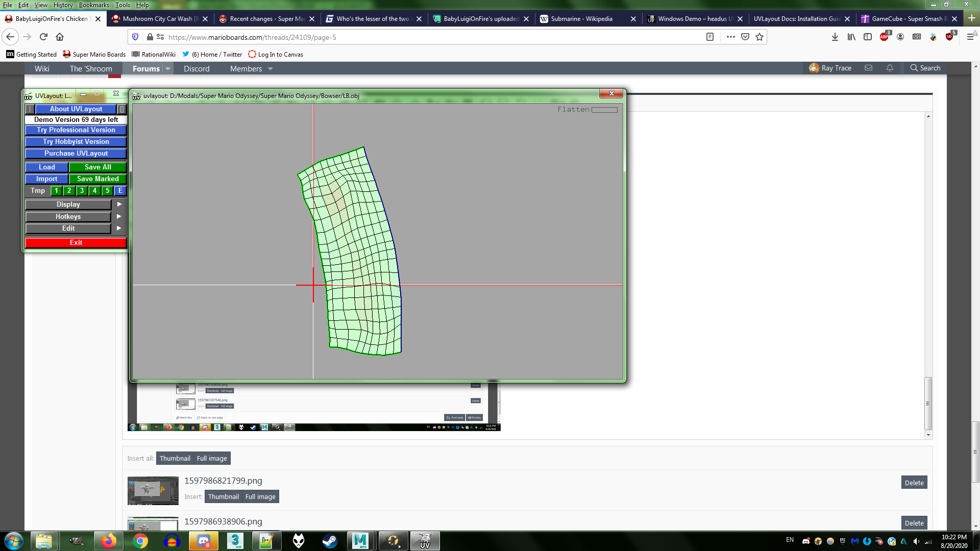Open About UVLayout
980x551 pixels.
tap(76, 109)
